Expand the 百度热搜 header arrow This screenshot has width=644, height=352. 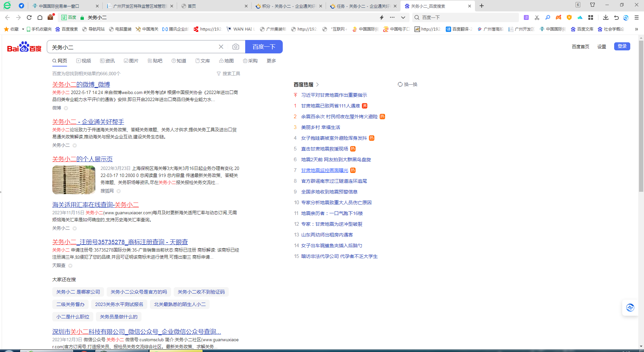coord(318,85)
